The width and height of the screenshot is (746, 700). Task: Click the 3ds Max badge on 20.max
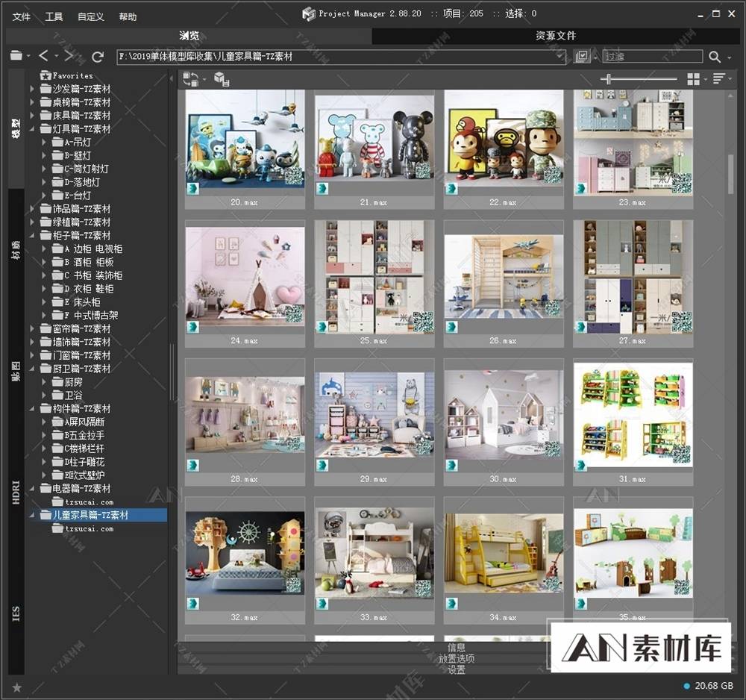pos(192,189)
